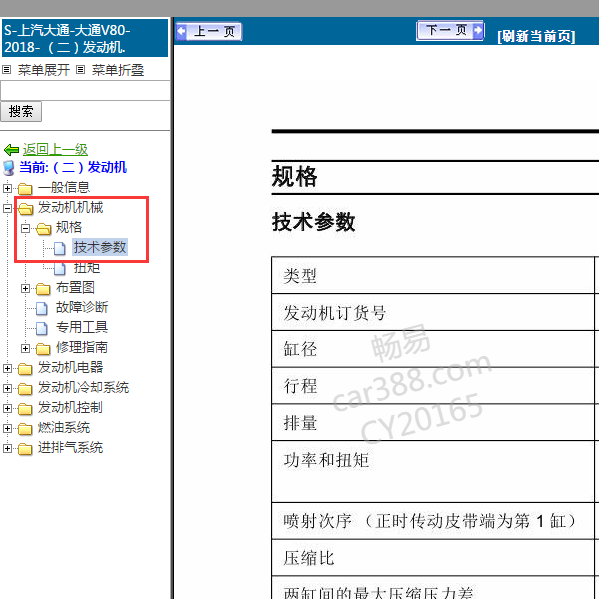Viewport: 599px width, 599px height.
Task: Click the 扭矩 document icon
Action: pyautogui.click(x=60, y=268)
